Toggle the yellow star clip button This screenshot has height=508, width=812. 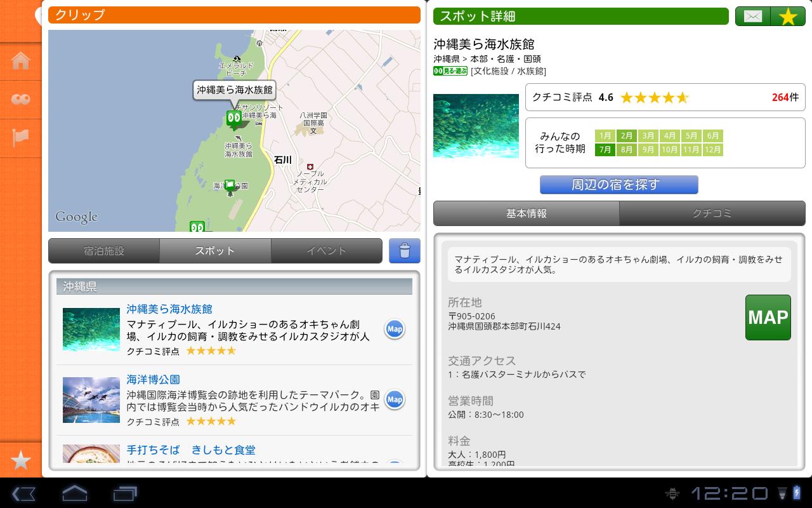[x=788, y=17]
